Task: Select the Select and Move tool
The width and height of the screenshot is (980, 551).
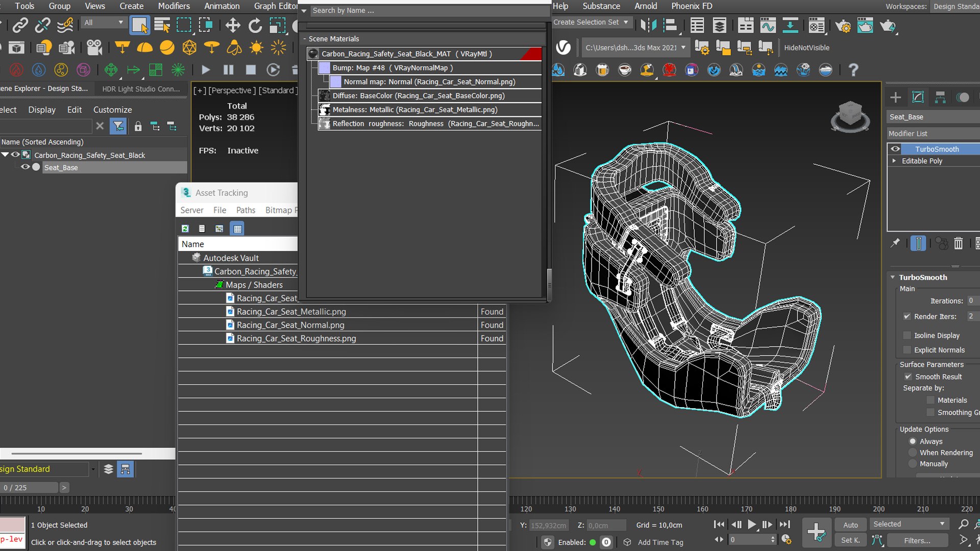Action: click(233, 25)
